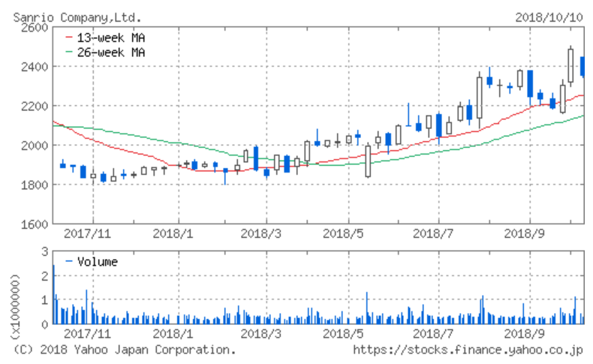This screenshot has width=593, height=364.
Task: Click the 2018/10/10 date label
Action: (549, 17)
